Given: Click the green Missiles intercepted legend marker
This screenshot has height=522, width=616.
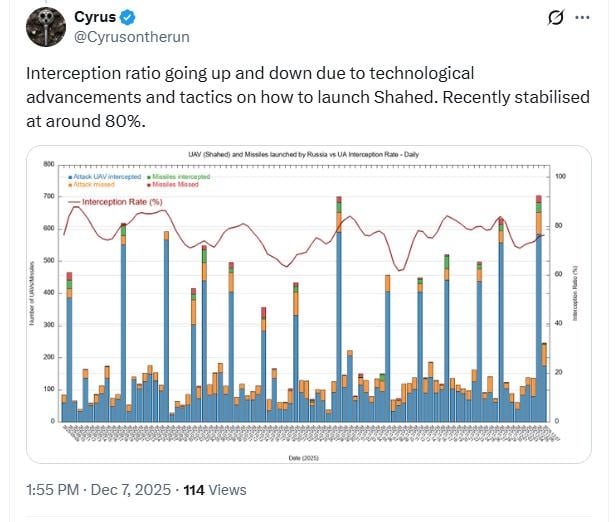Looking at the screenshot, I should click(x=149, y=176).
